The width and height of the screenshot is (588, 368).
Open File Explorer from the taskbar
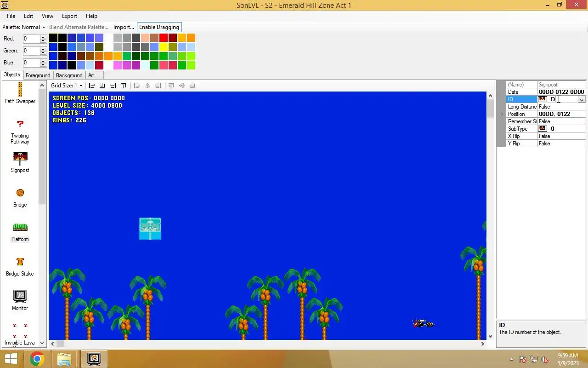[64, 359]
